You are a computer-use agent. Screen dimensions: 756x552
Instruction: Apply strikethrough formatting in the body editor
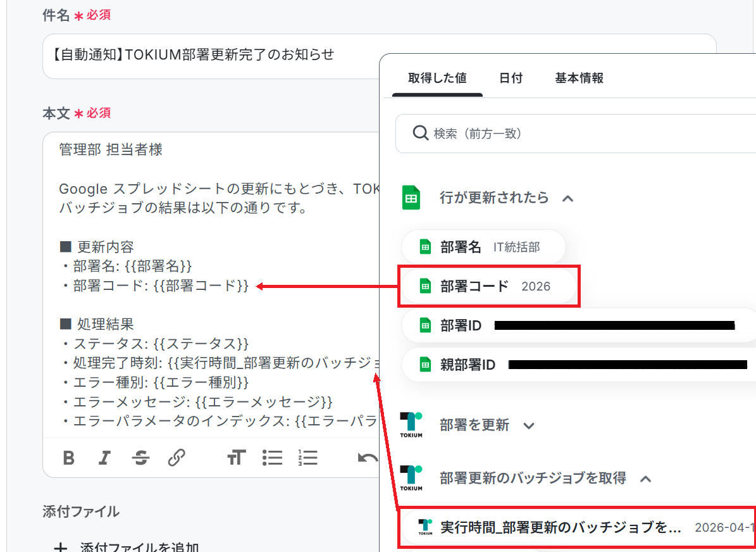point(140,458)
